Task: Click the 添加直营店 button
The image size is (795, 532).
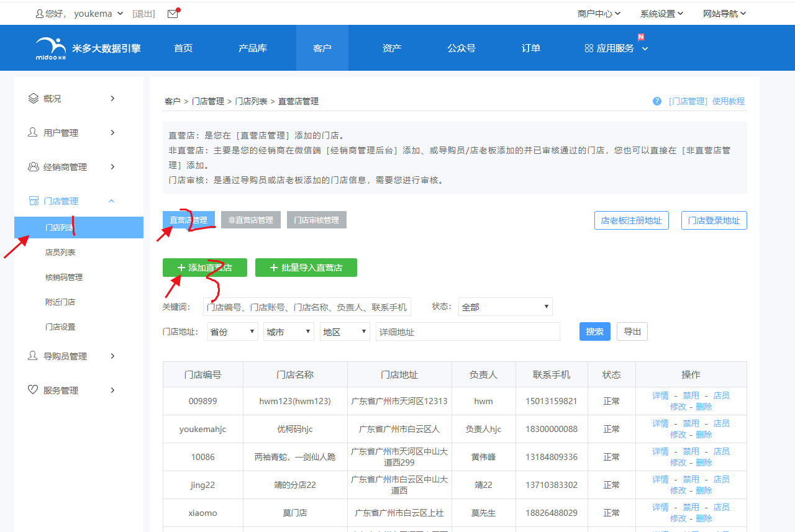Action: point(205,268)
